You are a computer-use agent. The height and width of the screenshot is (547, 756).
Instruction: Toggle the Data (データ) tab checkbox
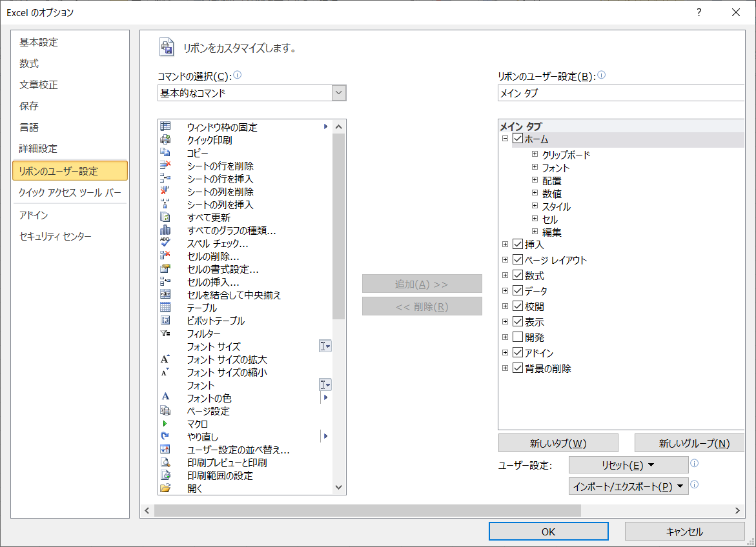tap(518, 291)
